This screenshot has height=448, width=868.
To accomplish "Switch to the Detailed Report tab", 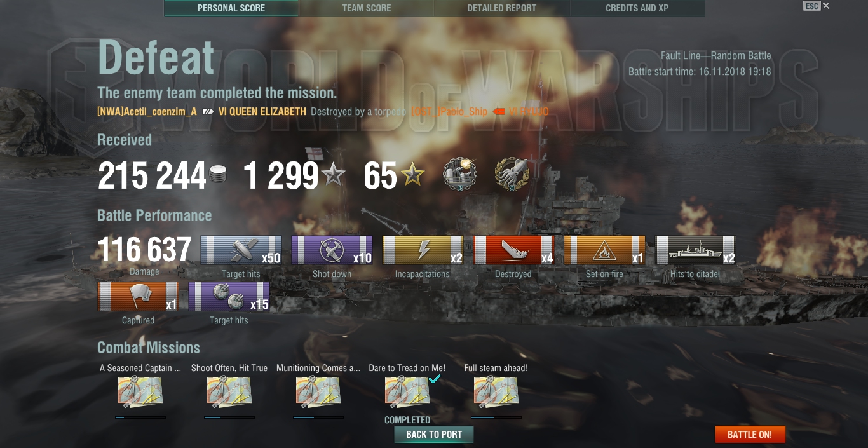I will coord(501,8).
